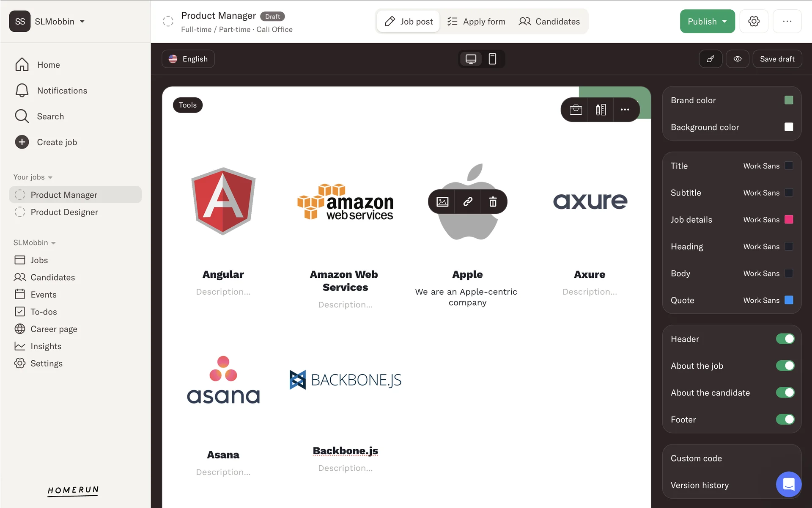The image size is (812, 508).
Task: Click the link icon on Apple logo
Action: tap(467, 202)
